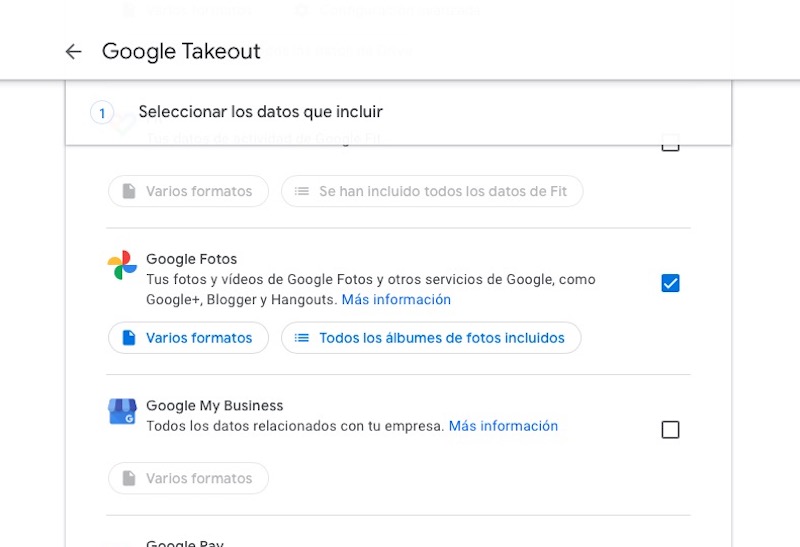Open Más información link for Google Fotos
This screenshot has width=800, height=547.
[396, 300]
